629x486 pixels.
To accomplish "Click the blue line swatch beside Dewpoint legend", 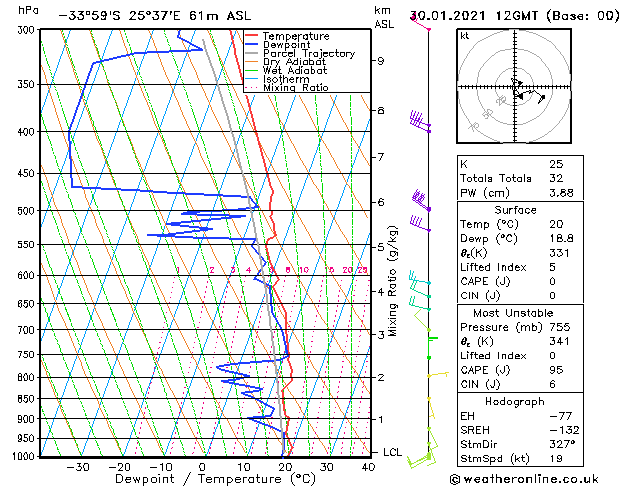I will pos(251,45).
